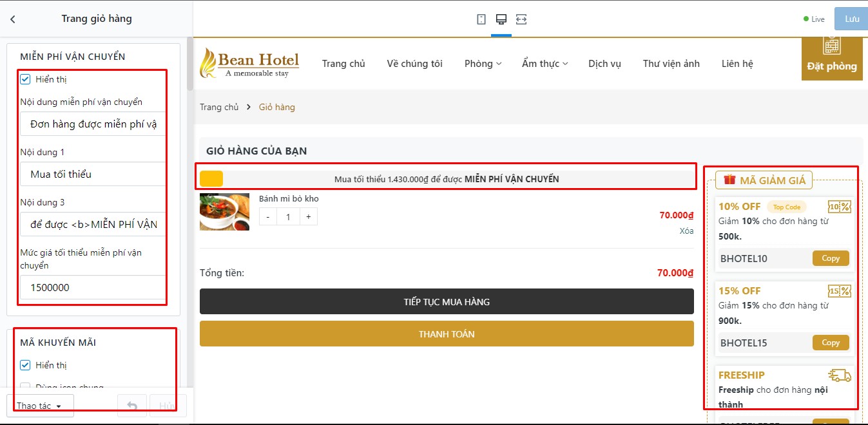Image resolution: width=868 pixels, height=425 pixels.
Task: Copy the BHOTEL10 discount code
Action: coord(831,258)
